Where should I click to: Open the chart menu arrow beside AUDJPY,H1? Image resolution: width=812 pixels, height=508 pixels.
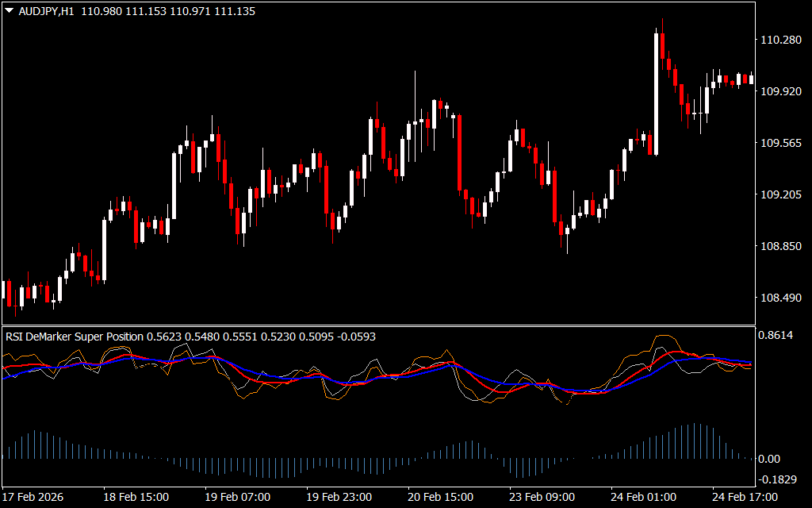(9, 9)
